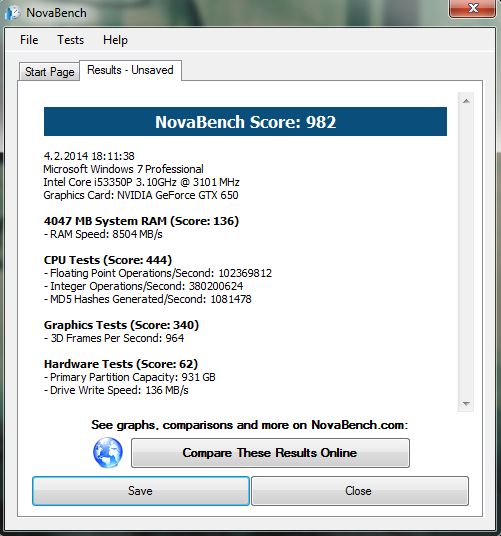Viewport: 501px width, 536px height.
Task: Click Microsoft Windows 7 Professional text
Action: (123, 169)
